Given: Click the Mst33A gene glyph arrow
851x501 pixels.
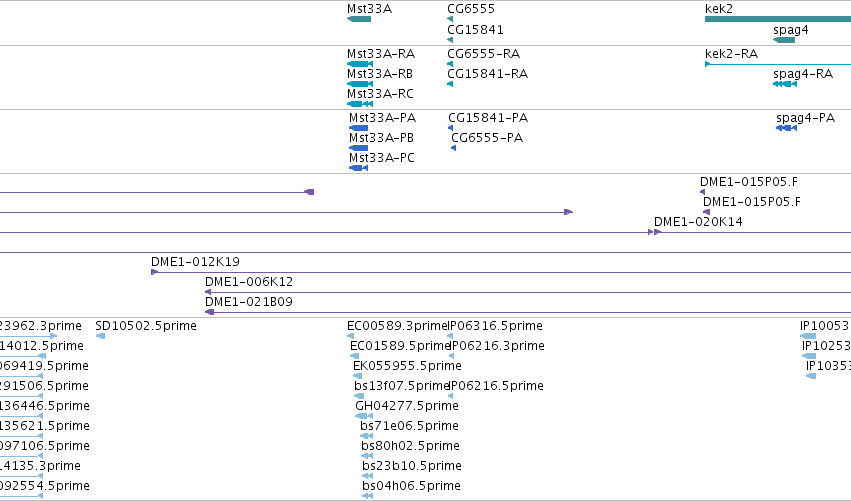Looking at the screenshot, I should pyautogui.click(x=359, y=19).
